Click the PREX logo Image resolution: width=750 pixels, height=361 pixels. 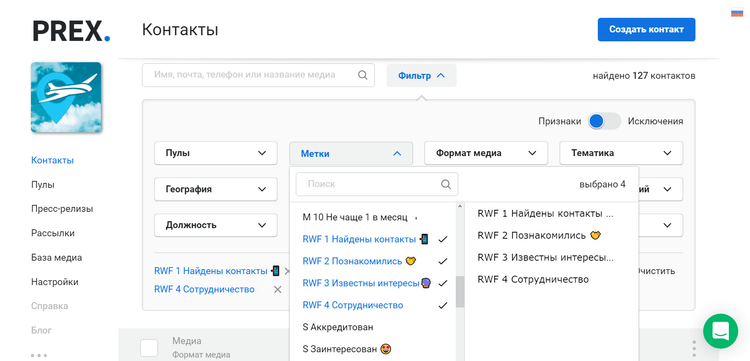(x=71, y=31)
